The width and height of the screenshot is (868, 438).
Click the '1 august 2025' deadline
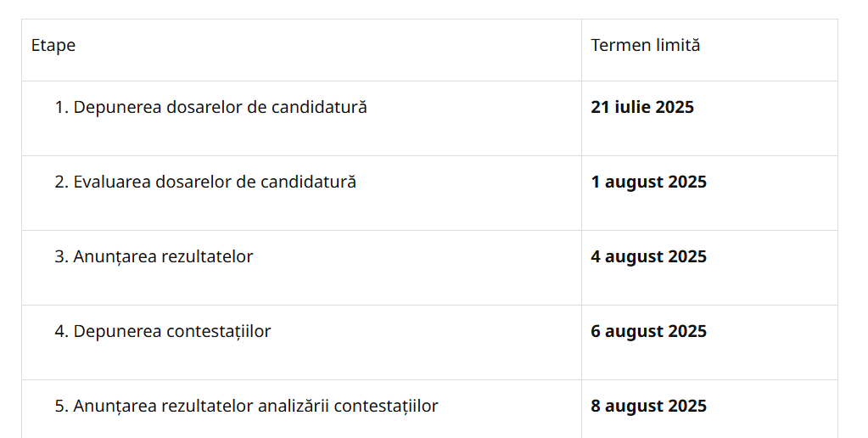click(x=648, y=182)
